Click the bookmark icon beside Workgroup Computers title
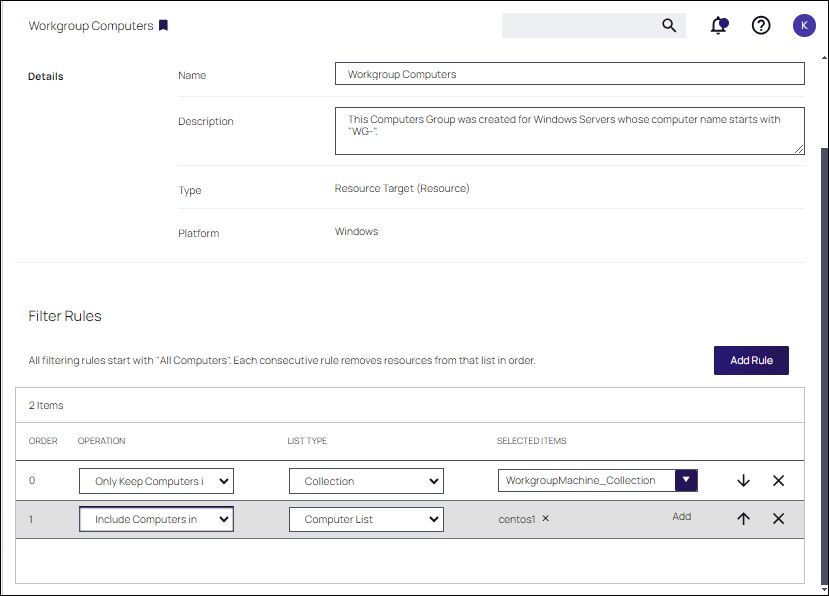The width and height of the screenshot is (829, 596). pyautogui.click(x=163, y=26)
